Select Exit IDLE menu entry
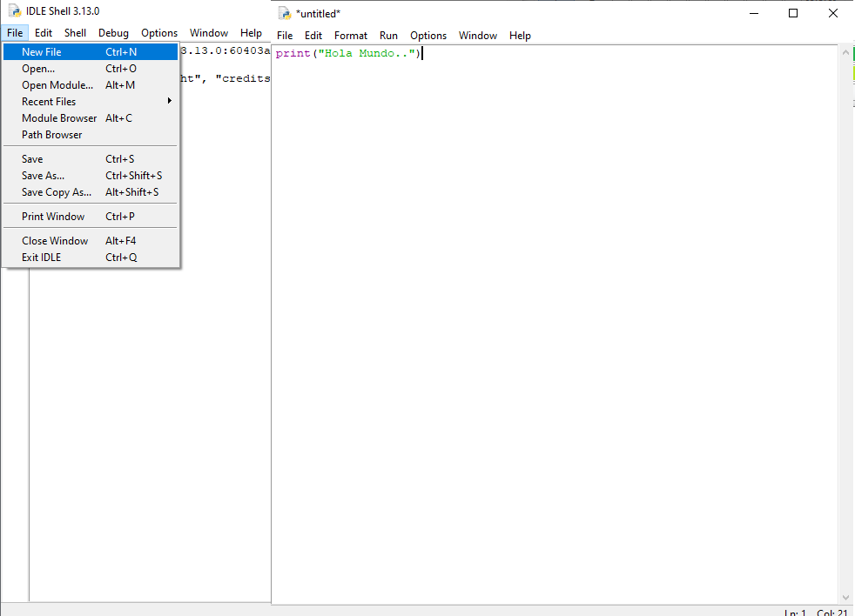The height and width of the screenshot is (616, 855). (91, 258)
